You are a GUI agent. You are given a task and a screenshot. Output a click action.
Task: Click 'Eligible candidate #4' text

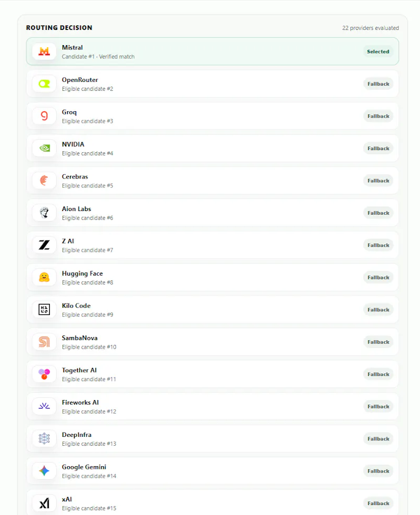click(x=87, y=153)
